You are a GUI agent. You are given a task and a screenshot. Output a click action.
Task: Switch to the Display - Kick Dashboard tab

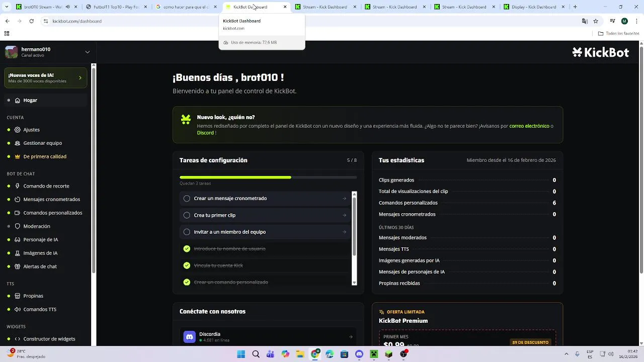[x=534, y=7]
